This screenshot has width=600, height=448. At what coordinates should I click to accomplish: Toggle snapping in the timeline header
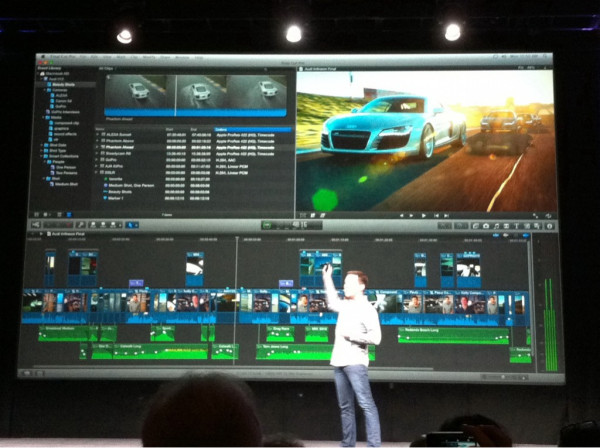pyautogui.click(x=526, y=235)
